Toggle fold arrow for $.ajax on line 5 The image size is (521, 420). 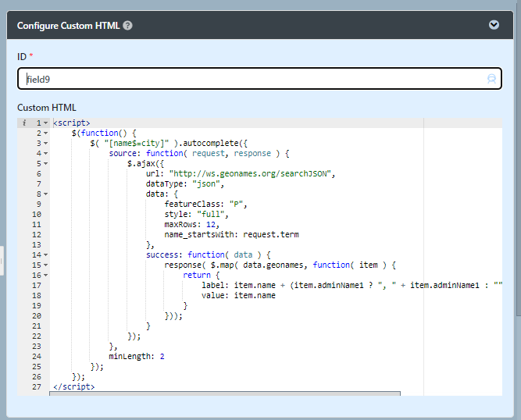(46, 164)
